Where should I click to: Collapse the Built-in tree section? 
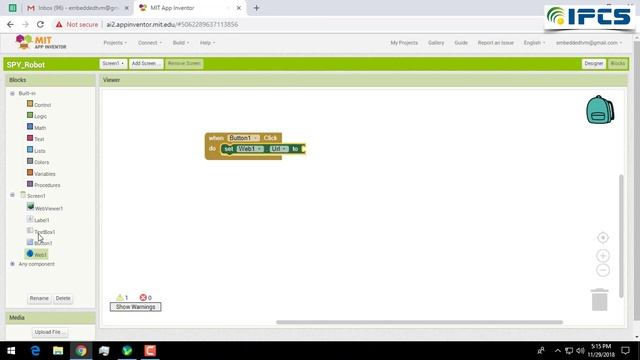tap(12, 93)
